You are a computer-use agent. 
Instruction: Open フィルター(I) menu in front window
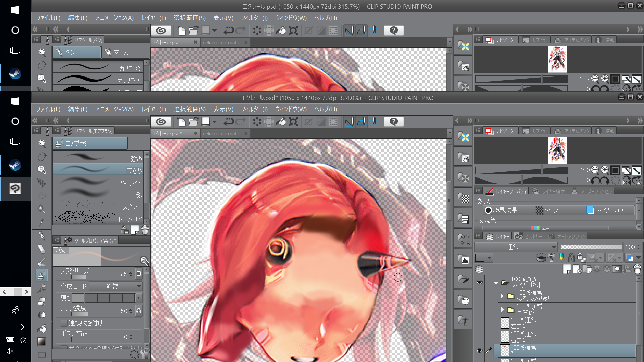tap(254, 109)
